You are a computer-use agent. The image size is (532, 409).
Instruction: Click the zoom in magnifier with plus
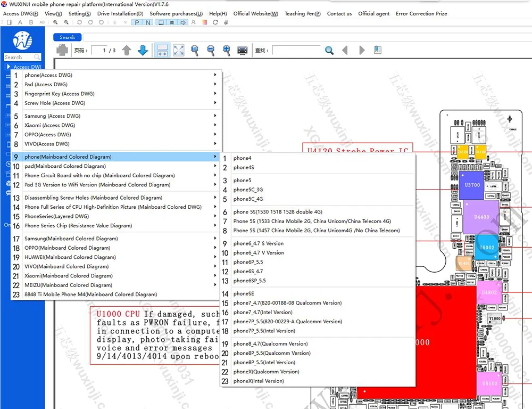226,50
